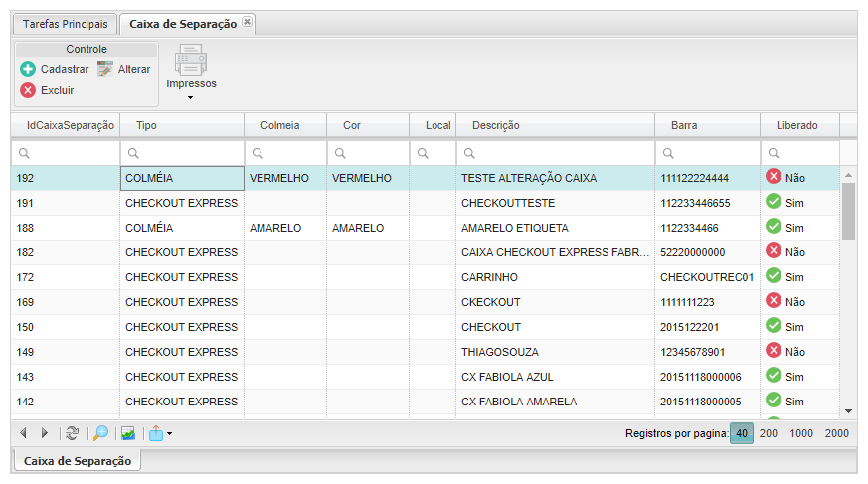
Task: Sort by Colmeia column header
Action: pyautogui.click(x=285, y=125)
